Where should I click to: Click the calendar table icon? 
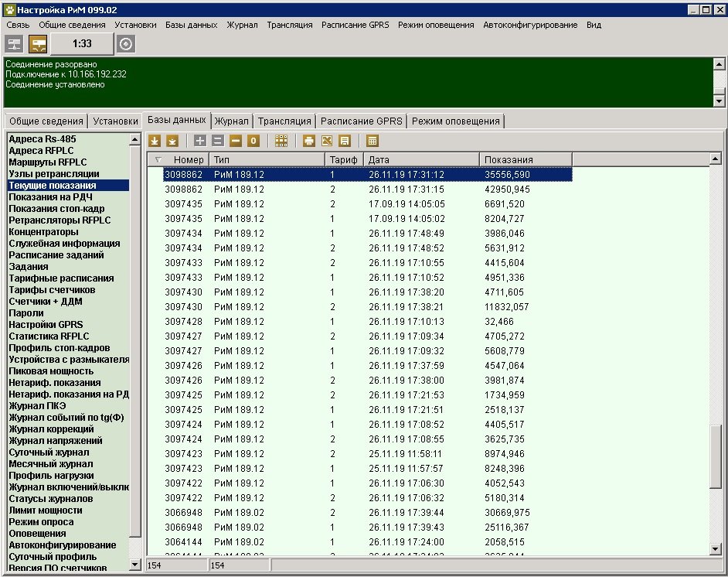[x=373, y=141]
